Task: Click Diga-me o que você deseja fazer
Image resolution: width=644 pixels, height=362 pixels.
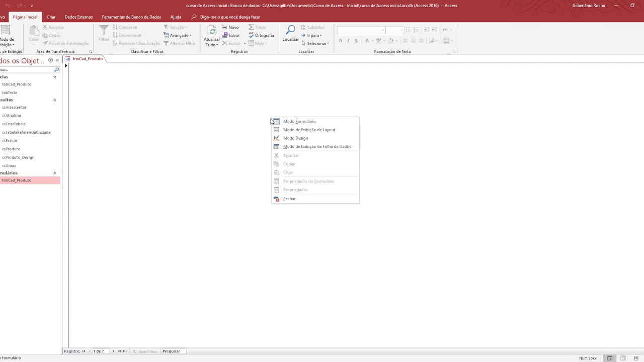Action: click(x=230, y=17)
